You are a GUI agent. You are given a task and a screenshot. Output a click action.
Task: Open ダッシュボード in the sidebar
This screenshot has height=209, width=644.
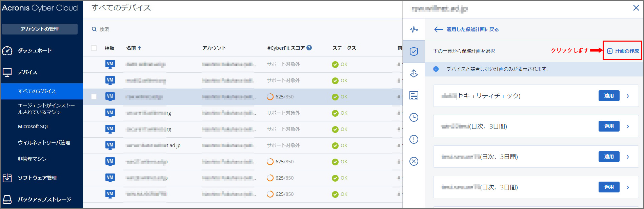tap(35, 51)
